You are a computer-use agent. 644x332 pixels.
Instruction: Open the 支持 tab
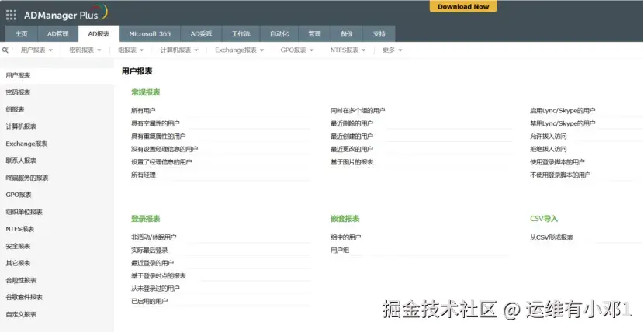click(379, 34)
